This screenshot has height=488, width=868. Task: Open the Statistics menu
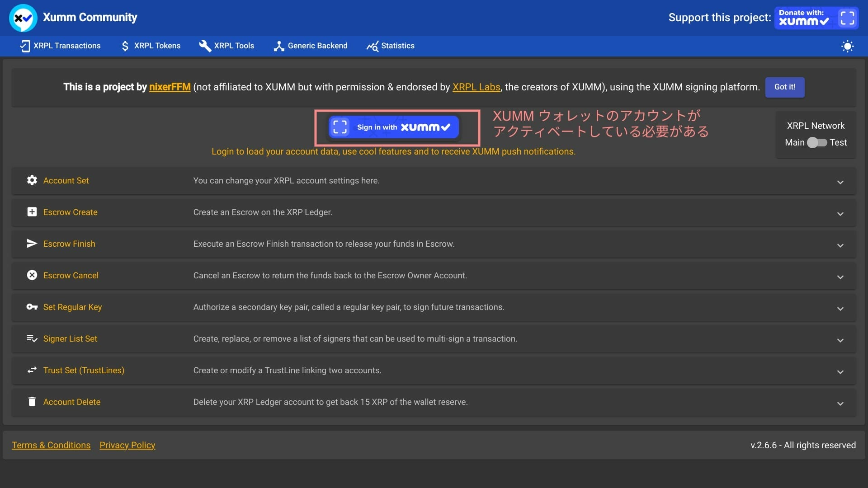(x=390, y=46)
